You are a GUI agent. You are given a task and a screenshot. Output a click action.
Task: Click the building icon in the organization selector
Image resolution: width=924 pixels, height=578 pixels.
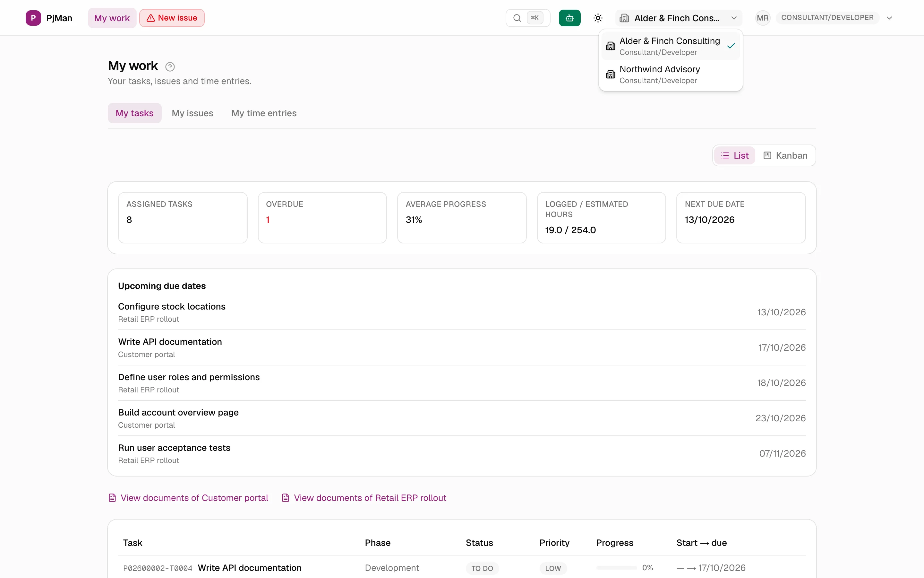point(624,18)
